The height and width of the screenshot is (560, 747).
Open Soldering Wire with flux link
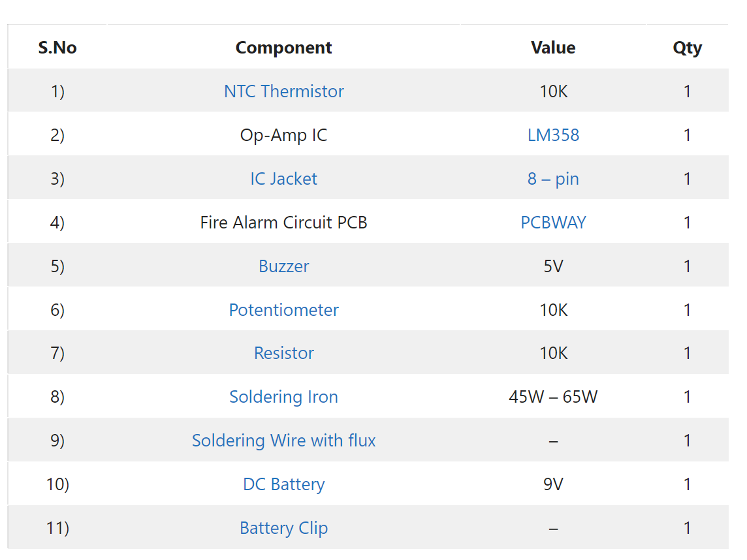(283, 441)
